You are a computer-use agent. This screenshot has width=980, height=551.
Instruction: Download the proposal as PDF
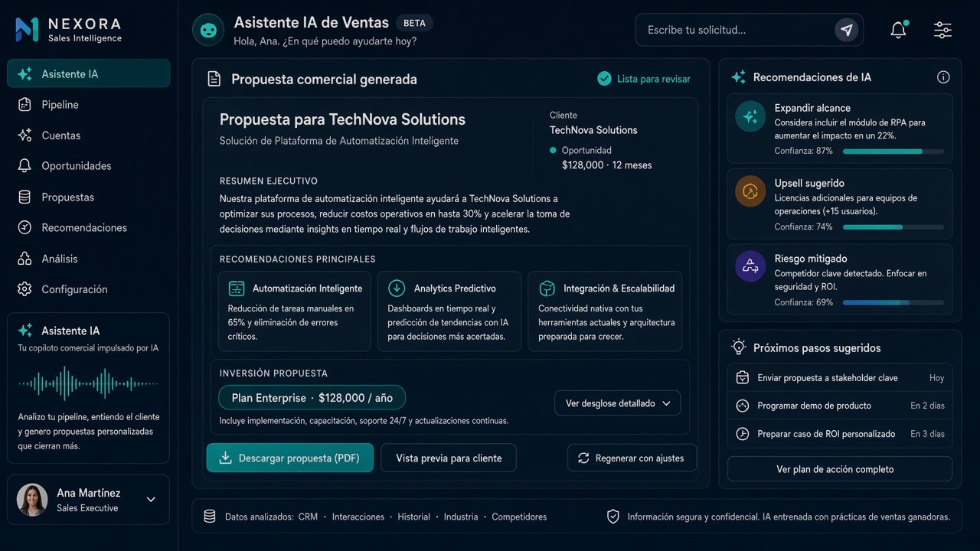click(289, 458)
